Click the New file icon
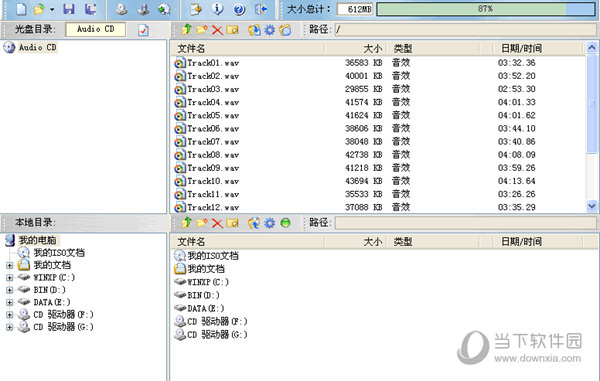 (21, 9)
